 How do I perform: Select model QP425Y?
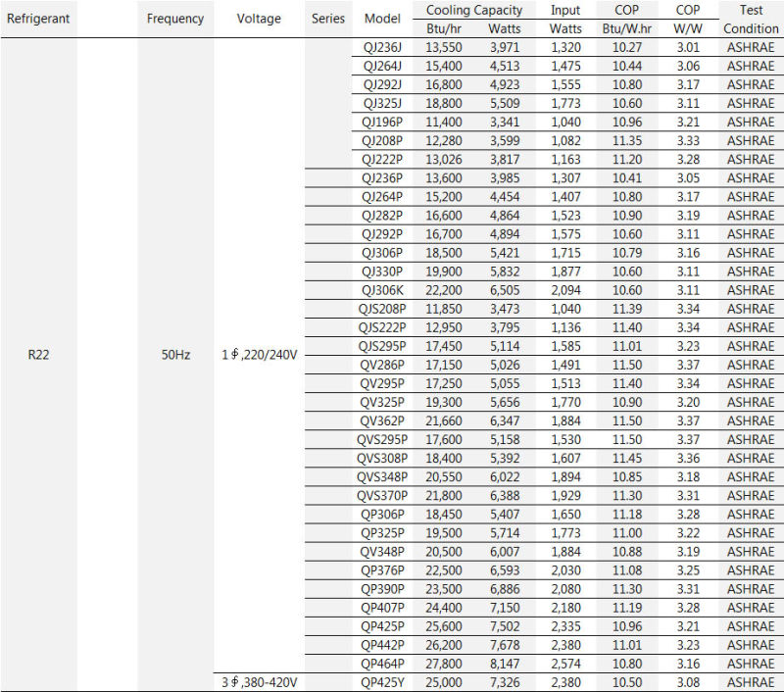coord(382,682)
